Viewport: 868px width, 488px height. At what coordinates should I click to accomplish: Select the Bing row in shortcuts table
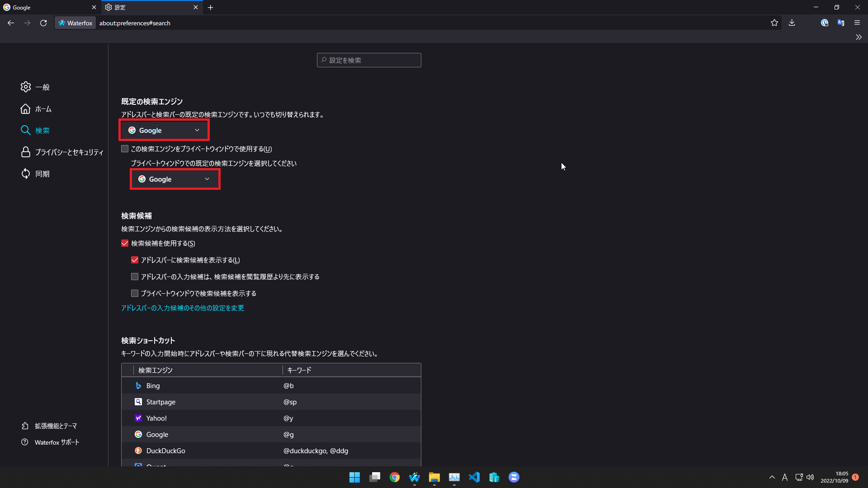(271, 385)
